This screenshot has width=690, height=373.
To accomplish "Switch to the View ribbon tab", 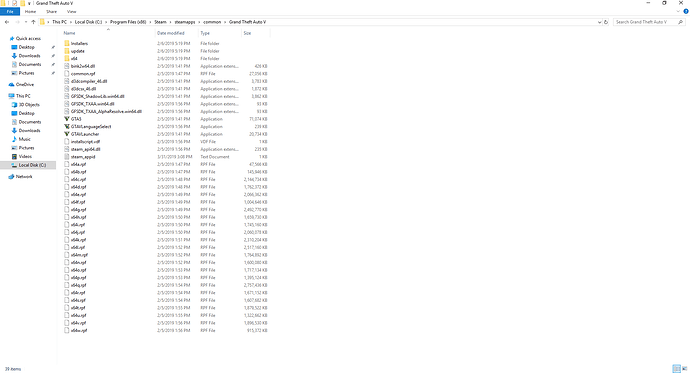I will point(71,11).
